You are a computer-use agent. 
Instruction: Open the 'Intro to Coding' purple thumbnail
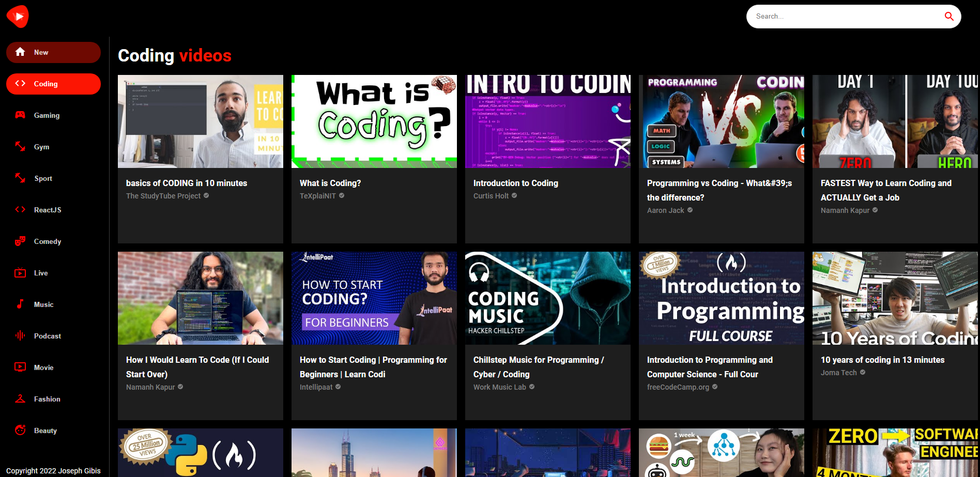point(548,121)
